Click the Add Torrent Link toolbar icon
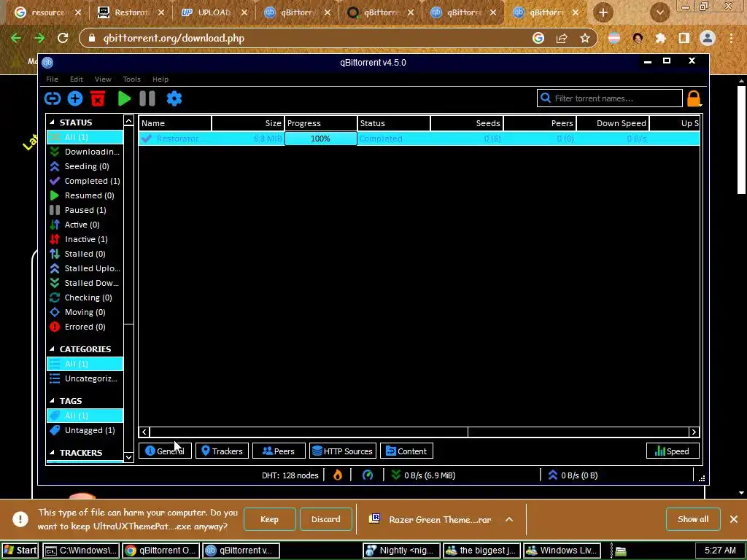This screenshot has height=560, width=747. coord(53,98)
